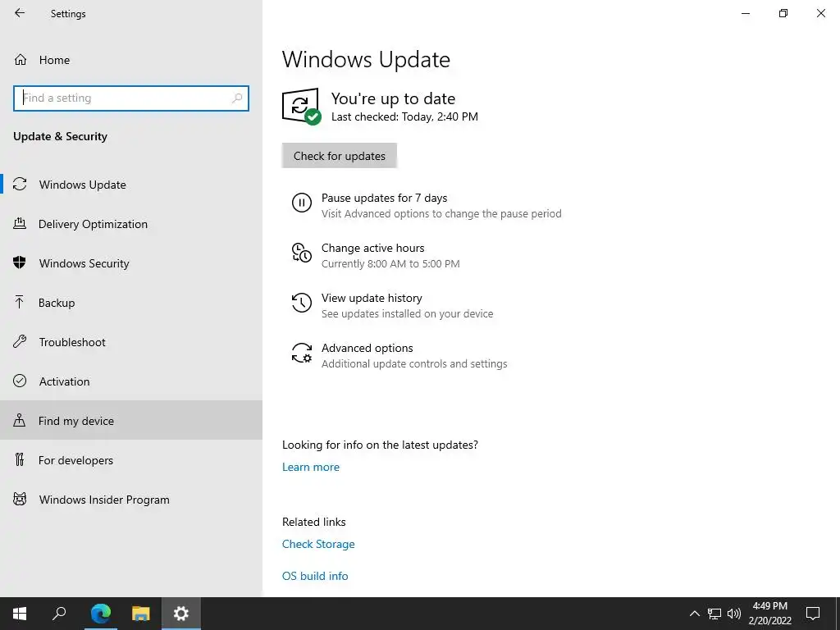The image size is (840, 630).
Task: Click the volume speaker tray icon
Action: point(734,614)
